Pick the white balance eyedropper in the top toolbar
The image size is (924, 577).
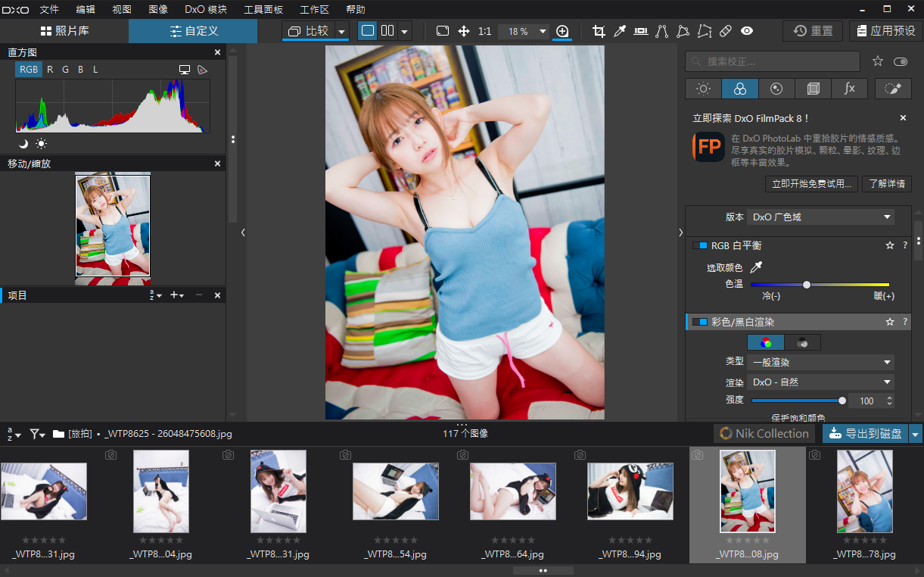pyautogui.click(x=620, y=31)
